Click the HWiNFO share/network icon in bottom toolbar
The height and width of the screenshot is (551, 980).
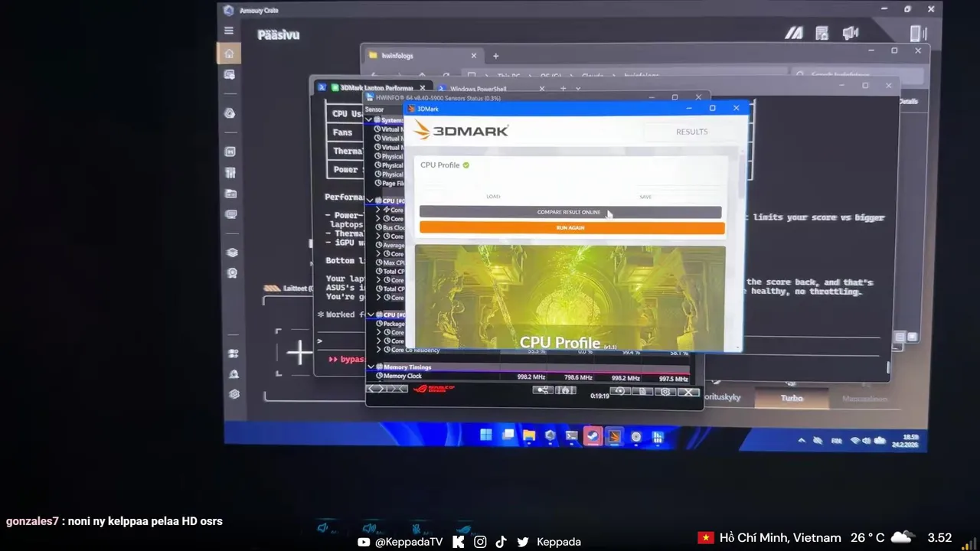pos(542,391)
